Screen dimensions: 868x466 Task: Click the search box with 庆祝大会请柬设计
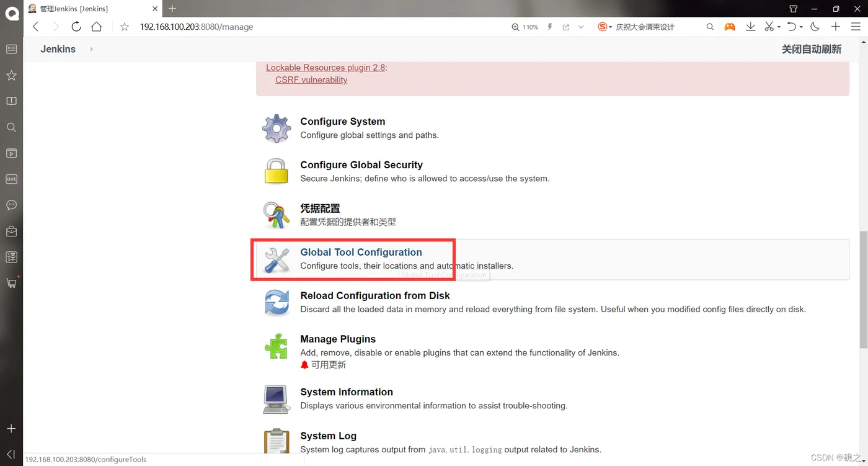pos(657,27)
